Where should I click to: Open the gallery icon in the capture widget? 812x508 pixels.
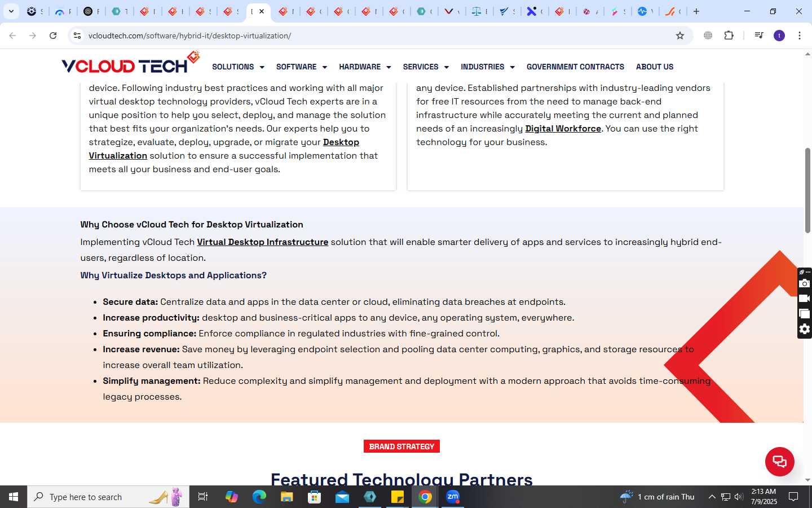coord(805,314)
